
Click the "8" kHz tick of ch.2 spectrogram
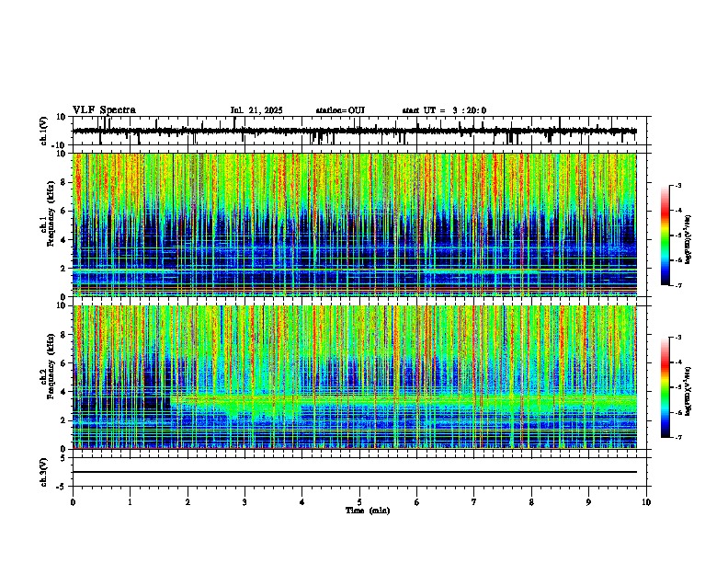pos(64,335)
